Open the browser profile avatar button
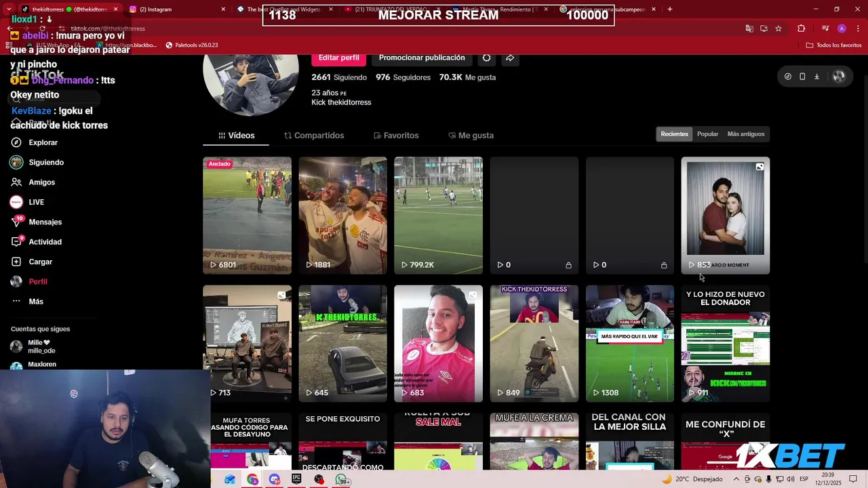 [x=842, y=28]
